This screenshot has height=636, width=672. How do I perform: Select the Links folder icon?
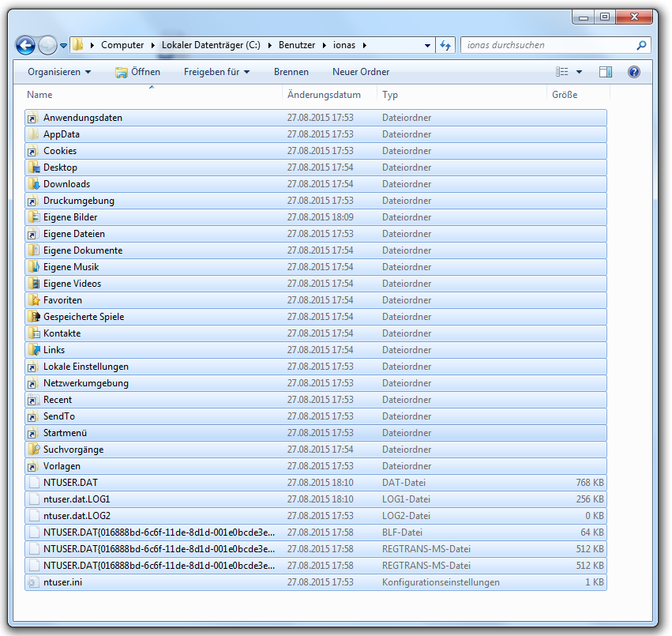coord(33,350)
